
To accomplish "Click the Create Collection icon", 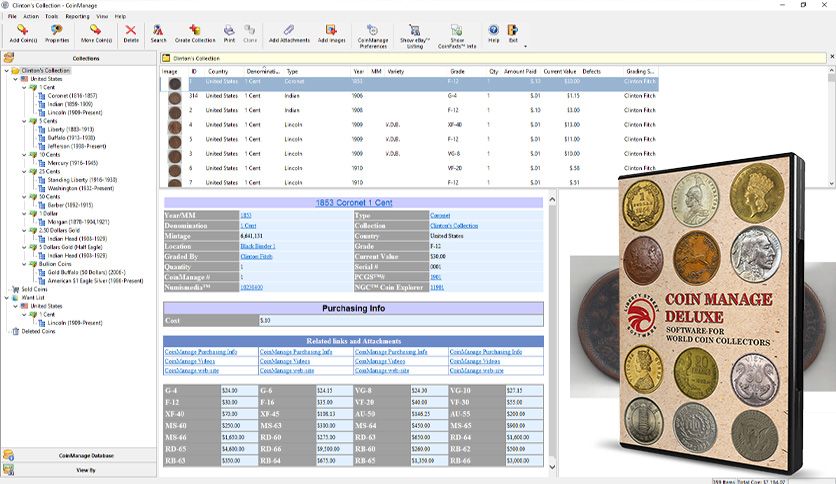I will tap(195, 29).
